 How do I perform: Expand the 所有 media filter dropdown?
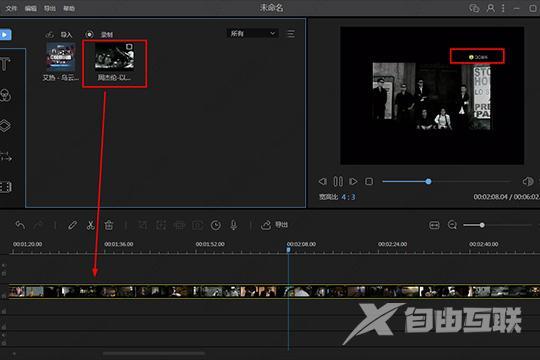coord(252,33)
